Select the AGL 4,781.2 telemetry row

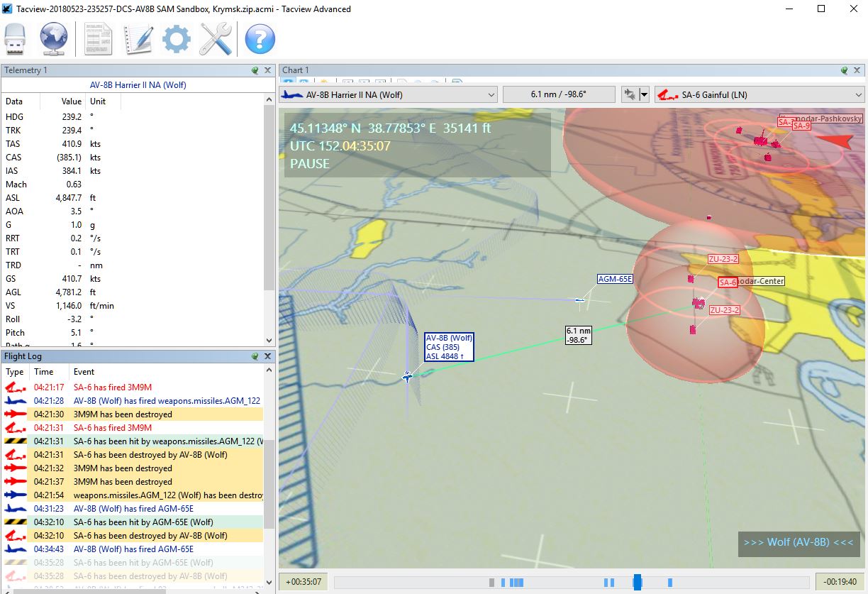[x=133, y=292]
